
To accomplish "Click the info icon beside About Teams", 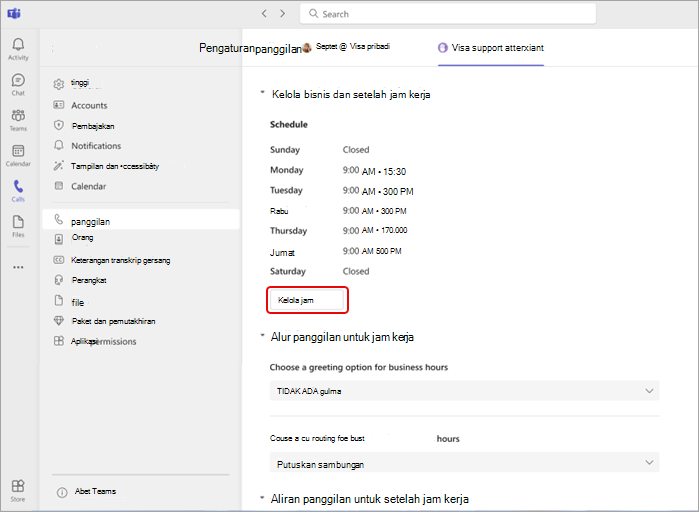I will [62, 492].
